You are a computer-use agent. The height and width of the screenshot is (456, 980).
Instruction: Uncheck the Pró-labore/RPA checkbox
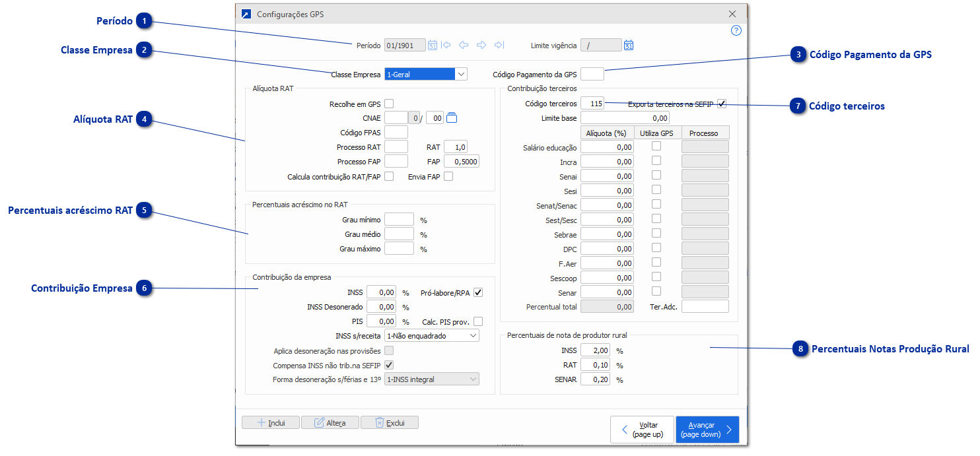(x=478, y=292)
